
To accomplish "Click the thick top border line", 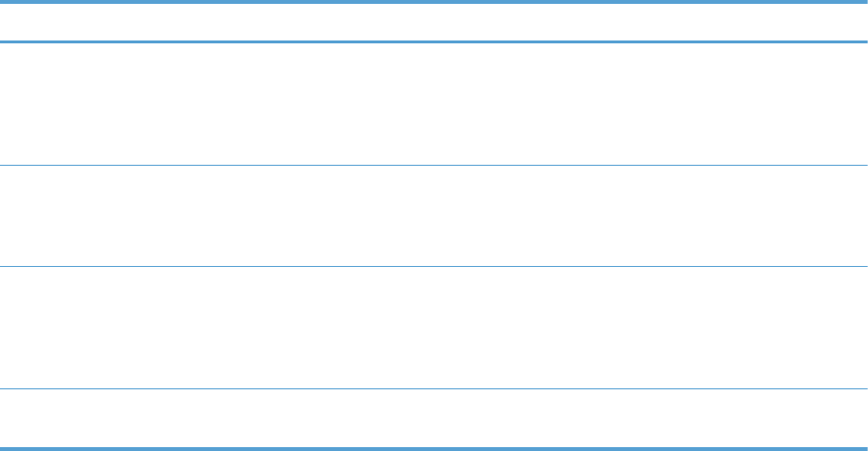I will (x=434, y=3).
